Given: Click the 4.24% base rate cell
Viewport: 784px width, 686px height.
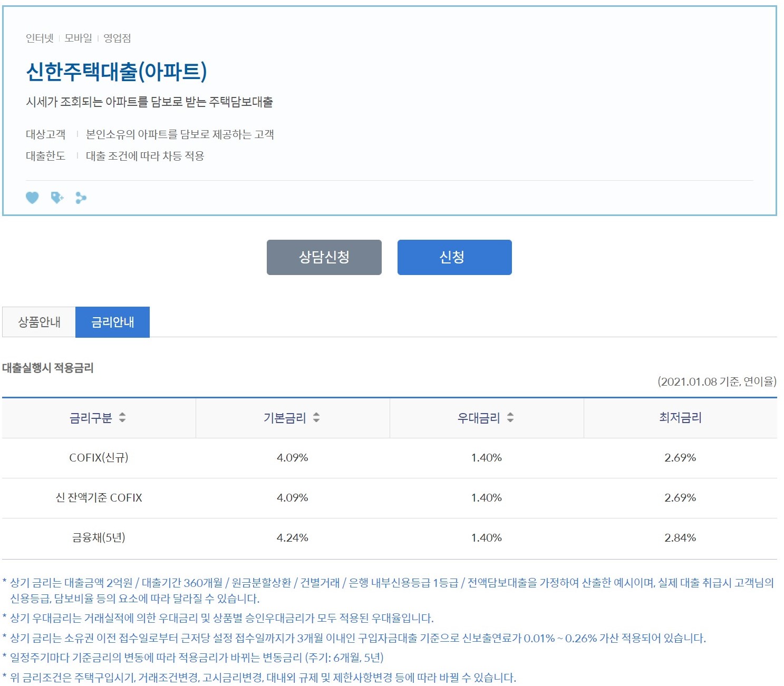Looking at the screenshot, I should (x=293, y=538).
